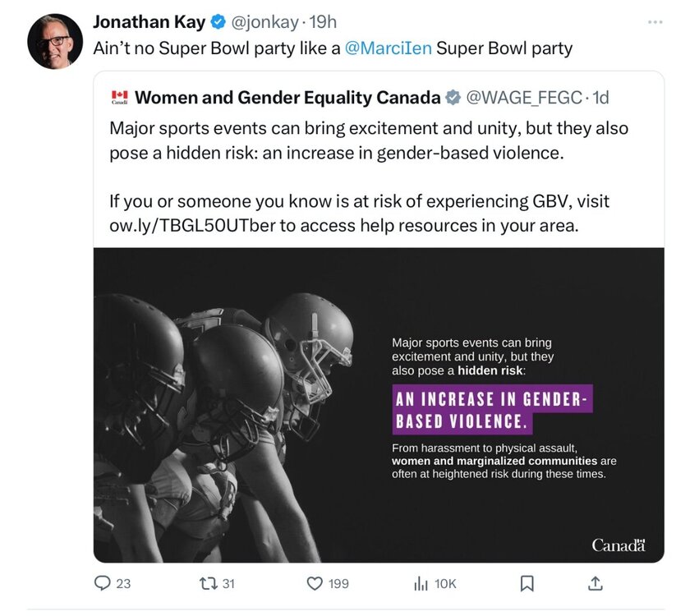Open the three-dot more options menu
The image size is (699, 616).
[655, 22]
